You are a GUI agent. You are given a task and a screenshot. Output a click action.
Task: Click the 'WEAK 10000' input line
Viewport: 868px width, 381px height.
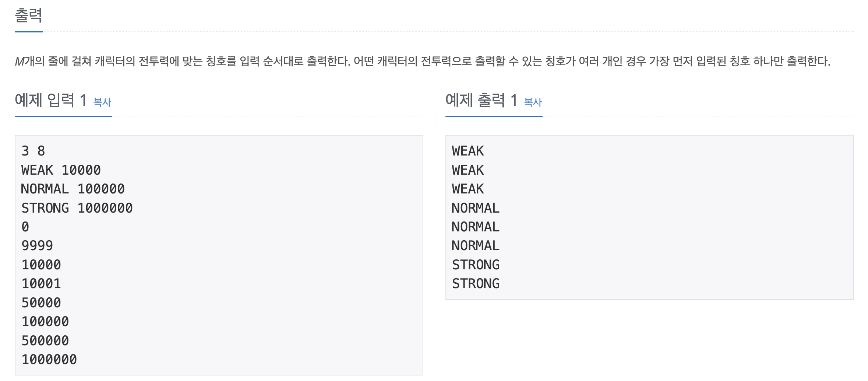[61, 170]
